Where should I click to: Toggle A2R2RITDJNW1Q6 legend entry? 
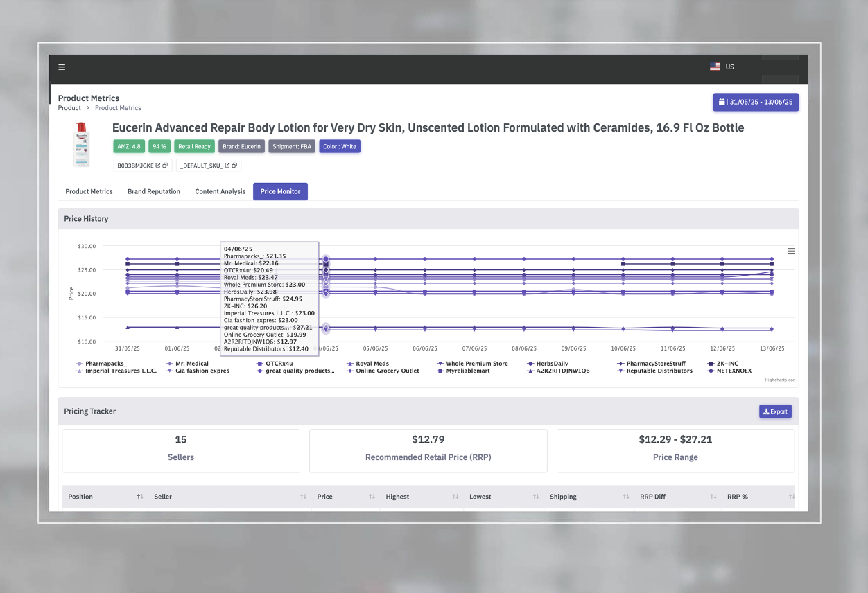(x=558, y=371)
